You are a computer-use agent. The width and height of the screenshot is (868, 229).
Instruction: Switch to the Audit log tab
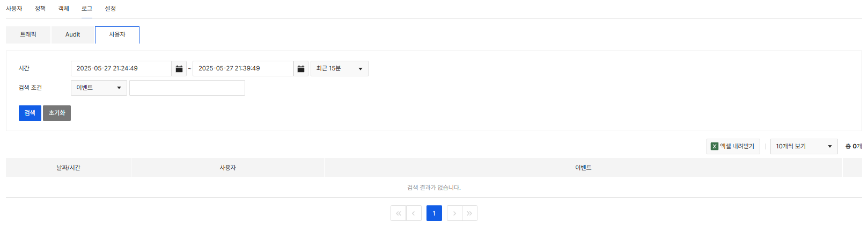tap(72, 34)
